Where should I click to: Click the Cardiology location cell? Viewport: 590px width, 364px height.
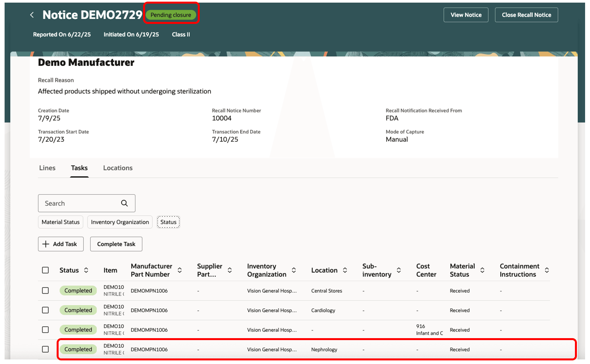(323, 310)
